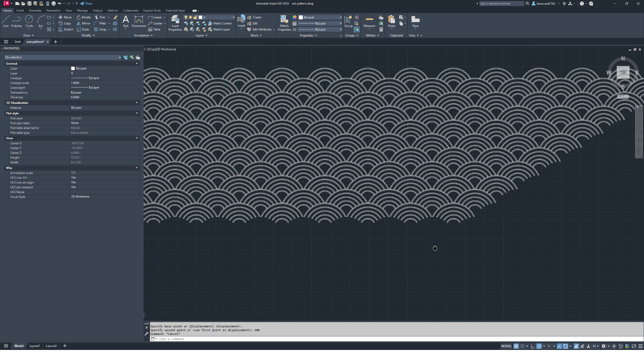The image size is (644, 362).
Task: Click the Erase tool icon
Action: pyautogui.click(x=115, y=17)
